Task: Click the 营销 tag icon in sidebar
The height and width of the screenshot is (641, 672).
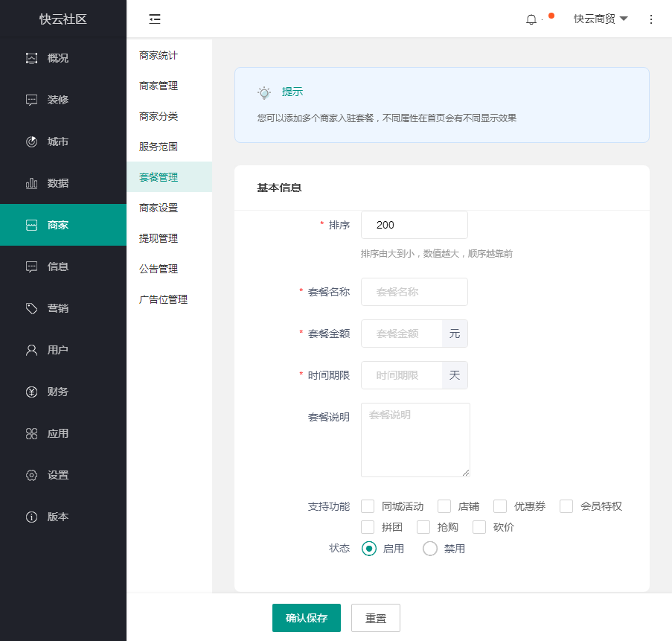Action: 31,308
